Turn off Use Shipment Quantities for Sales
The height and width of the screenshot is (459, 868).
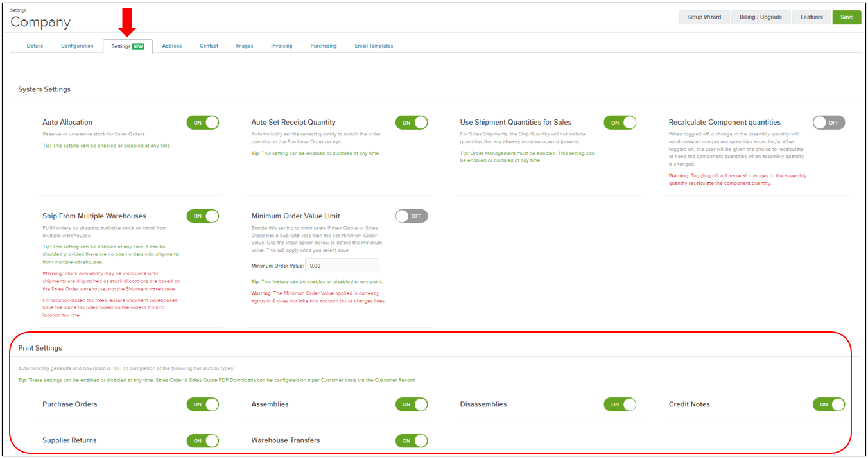coord(620,123)
